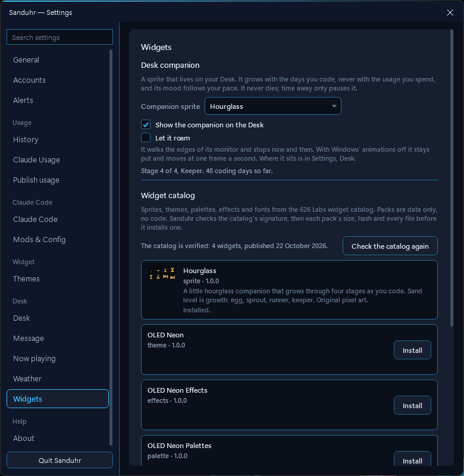Click the Usage section label in sidebar
Viewport: 464px width, 476px height.
coord(22,123)
